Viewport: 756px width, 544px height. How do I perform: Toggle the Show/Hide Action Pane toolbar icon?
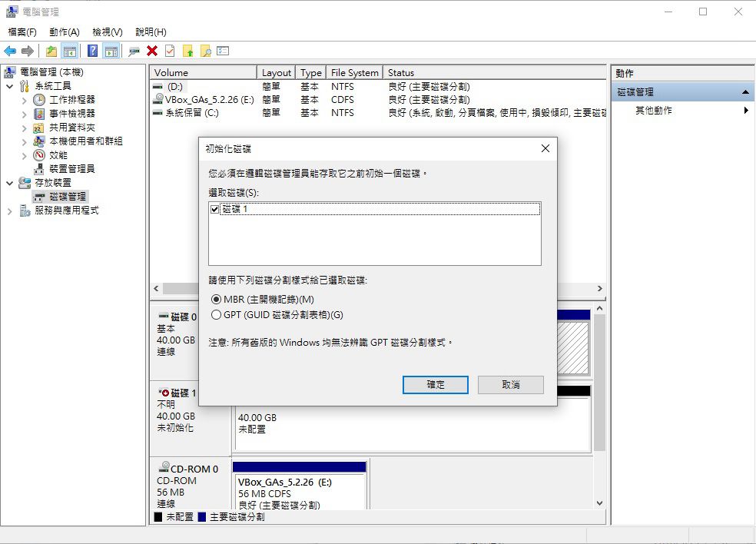coord(111,51)
